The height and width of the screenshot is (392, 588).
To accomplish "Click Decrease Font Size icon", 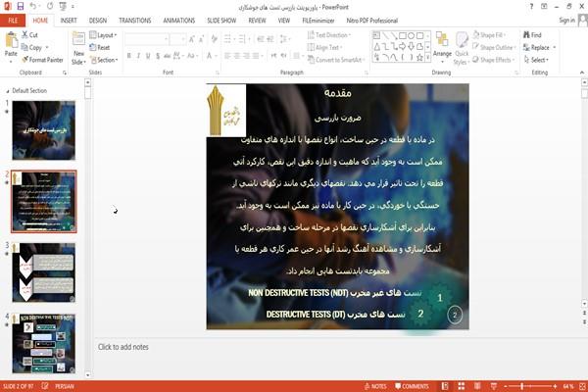I will [202, 39].
